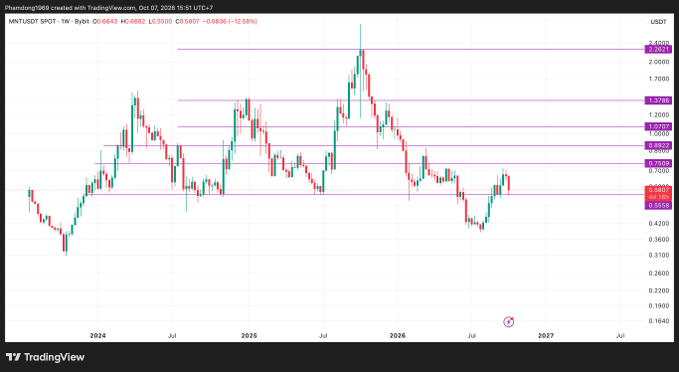Click the Jul label between 2024 and 2025

pos(172,336)
